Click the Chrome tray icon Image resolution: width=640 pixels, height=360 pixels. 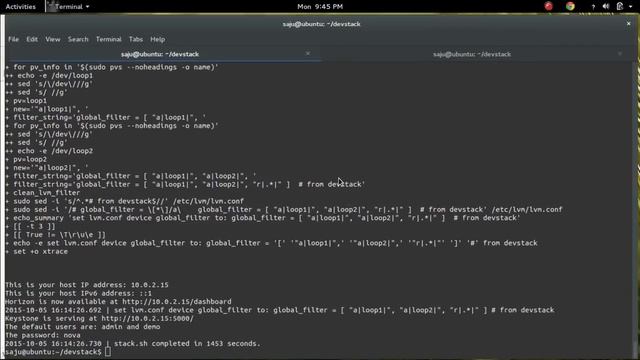pyautogui.click(x=570, y=6)
